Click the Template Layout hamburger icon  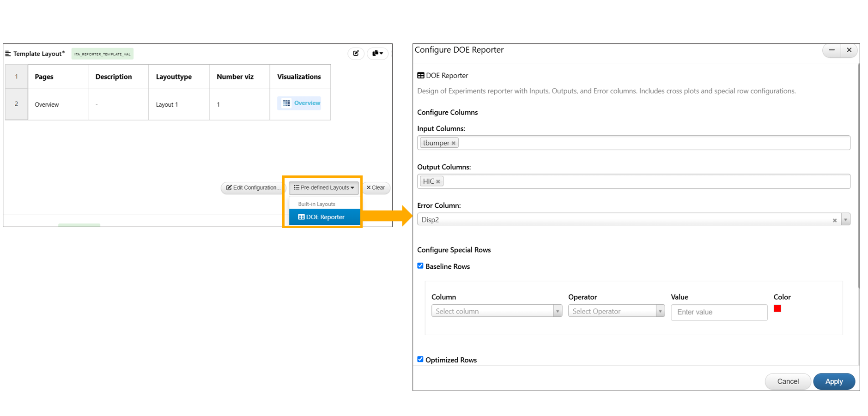8,54
